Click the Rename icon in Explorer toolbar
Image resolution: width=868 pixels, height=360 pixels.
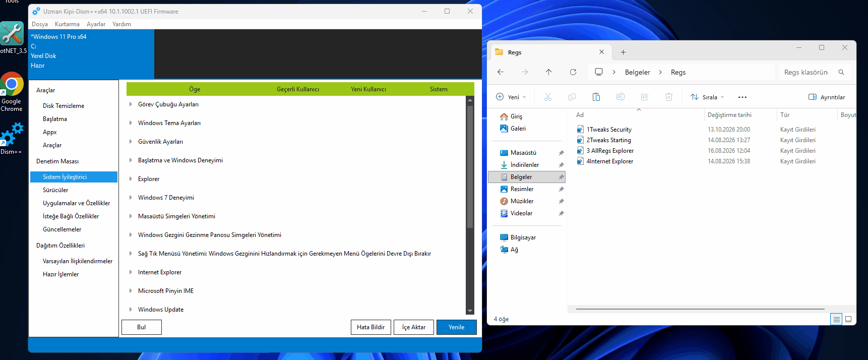click(621, 97)
